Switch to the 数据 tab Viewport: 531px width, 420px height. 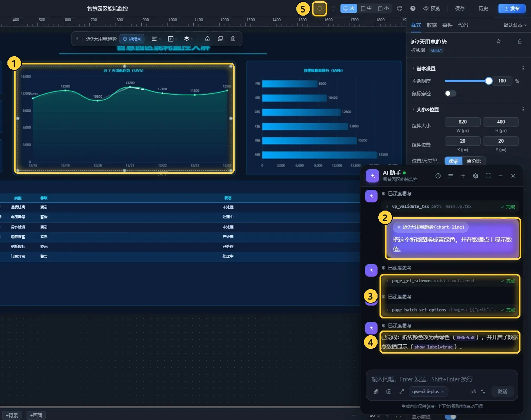[431, 25]
